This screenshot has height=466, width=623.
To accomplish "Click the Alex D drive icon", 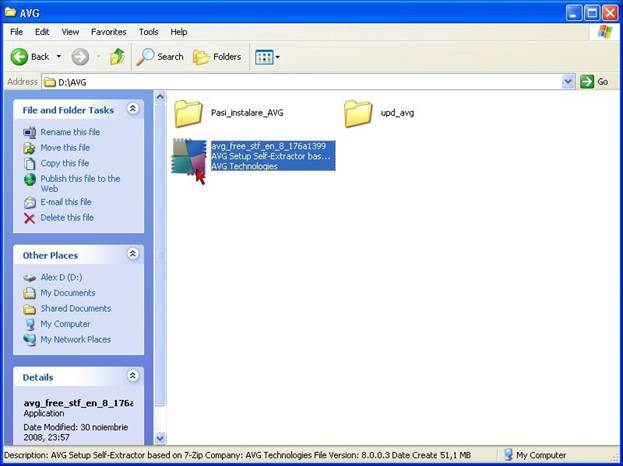I will [29, 278].
